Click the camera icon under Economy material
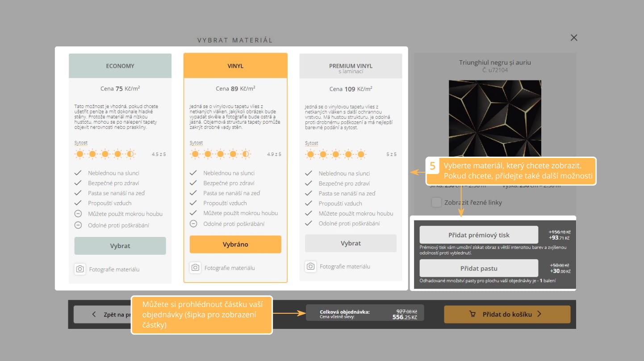644x361 pixels. point(80,269)
